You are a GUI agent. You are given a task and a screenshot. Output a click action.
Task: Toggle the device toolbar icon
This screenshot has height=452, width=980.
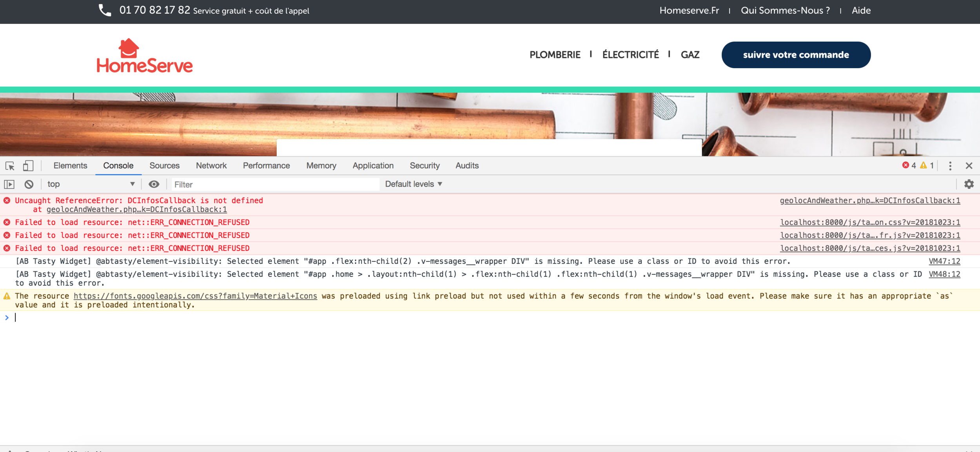(x=28, y=166)
